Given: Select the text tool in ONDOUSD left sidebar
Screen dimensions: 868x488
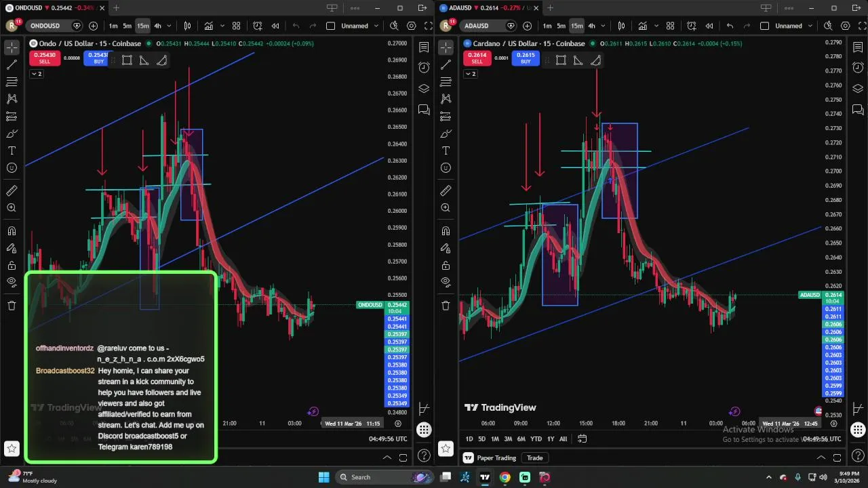Looking at the screenshot, I should [x=12, y=150].
